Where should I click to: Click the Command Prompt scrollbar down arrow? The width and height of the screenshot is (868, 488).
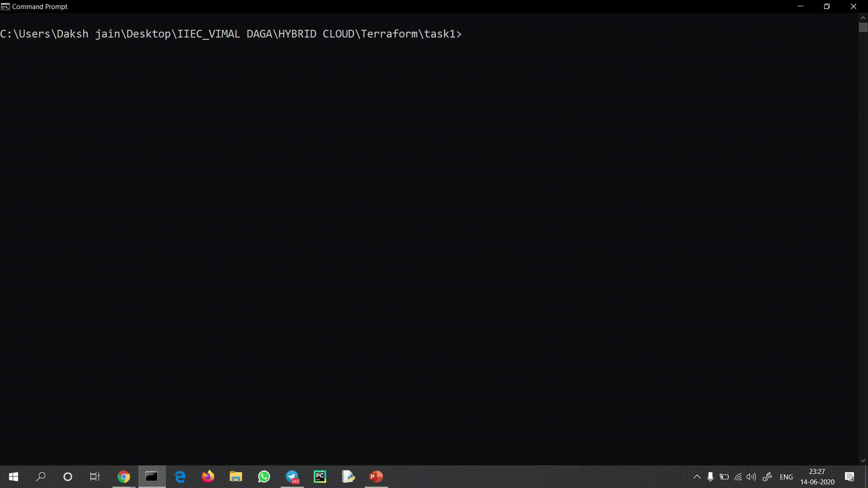(x=863, y=460)
